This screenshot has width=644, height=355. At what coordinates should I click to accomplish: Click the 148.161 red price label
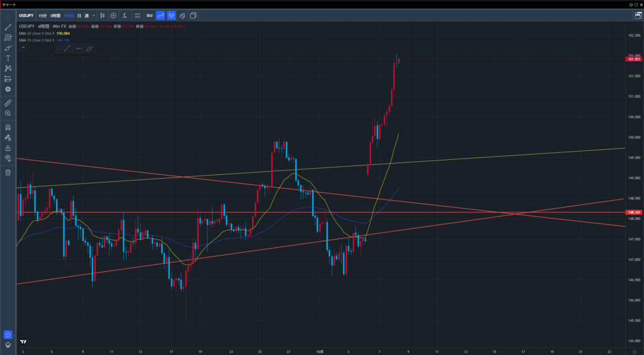tap(633, 213)
